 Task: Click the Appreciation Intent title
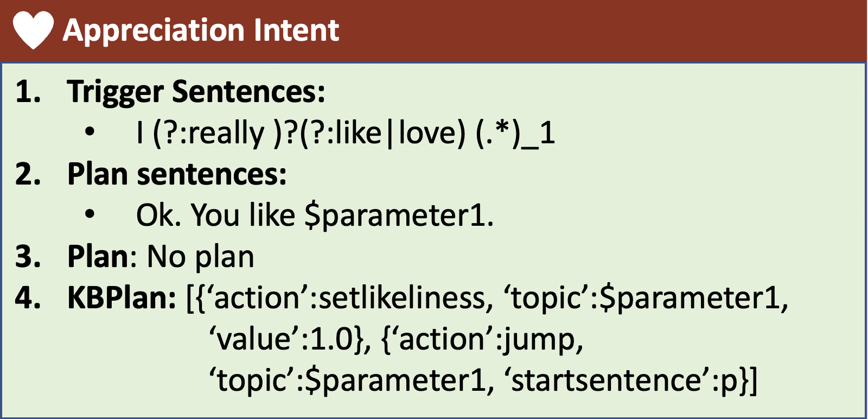click(201, 30)
